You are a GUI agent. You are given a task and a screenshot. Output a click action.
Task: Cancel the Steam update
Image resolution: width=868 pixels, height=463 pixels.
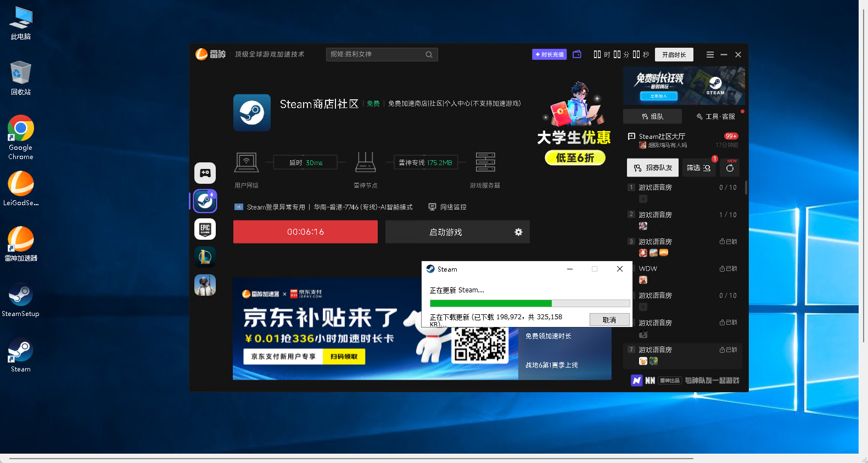(609, 320)
